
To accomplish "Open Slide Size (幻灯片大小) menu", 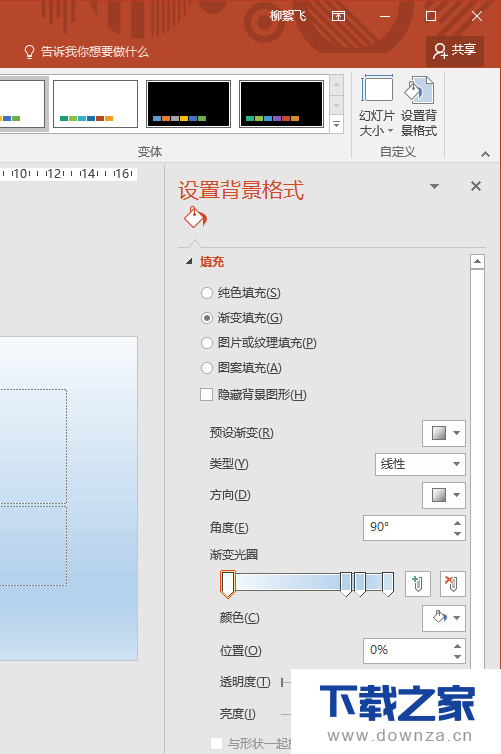I will pyautogui.click(x=376, y=106).
